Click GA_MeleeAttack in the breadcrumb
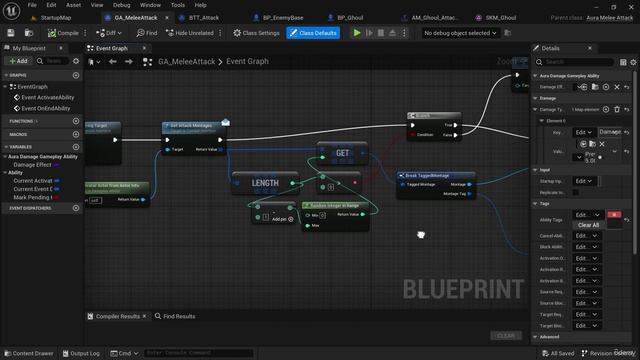The width and height of the screenshot is (640, 360). [187, 62]
